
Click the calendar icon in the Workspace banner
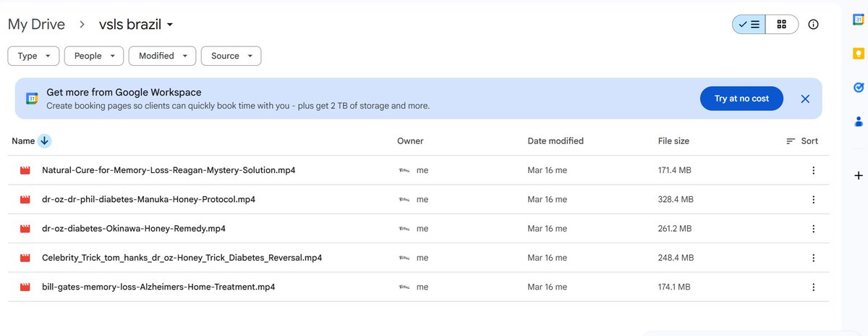(32, 98)
